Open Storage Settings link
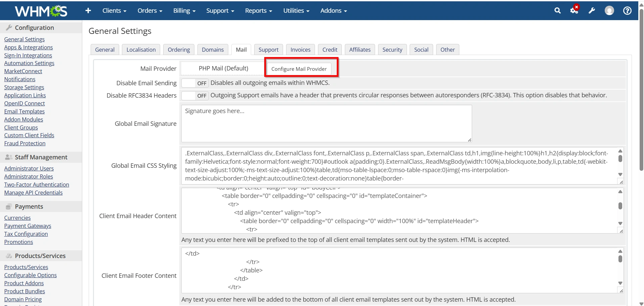The height and width of the screenshot is (306, 644). (x=24, y=87)
